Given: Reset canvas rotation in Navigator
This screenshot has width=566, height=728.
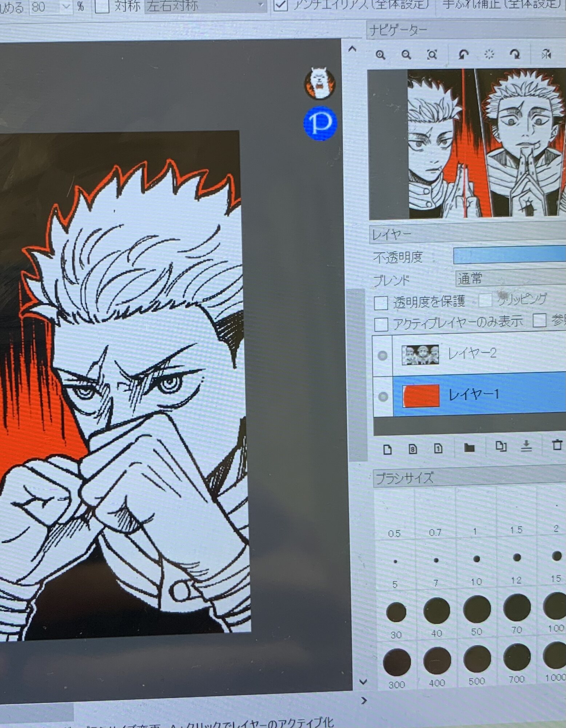Looking at the screenshot, I should pos(489,55).
